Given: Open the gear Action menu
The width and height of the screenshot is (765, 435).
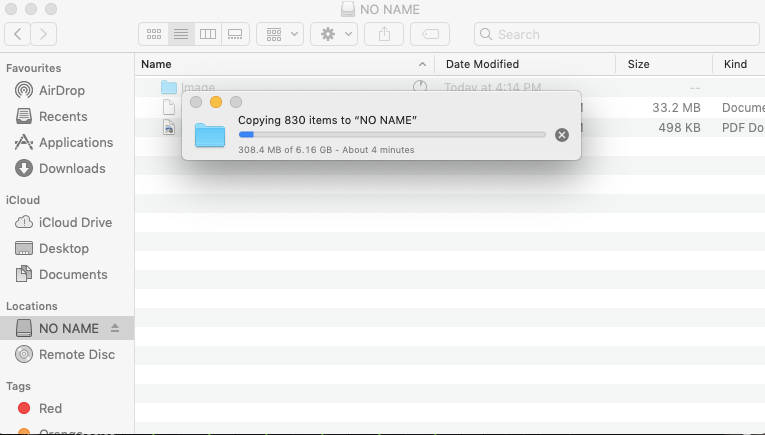Looking at the screenshot, I should (x=334, y=34).
